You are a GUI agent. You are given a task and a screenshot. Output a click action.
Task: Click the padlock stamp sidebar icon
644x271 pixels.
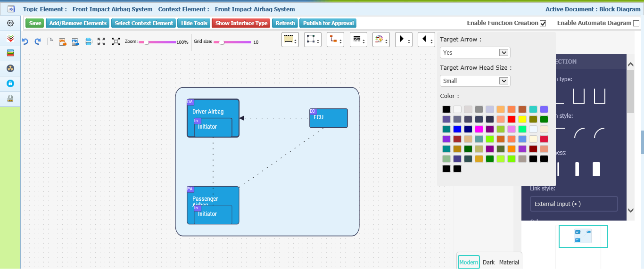(10, 99)
